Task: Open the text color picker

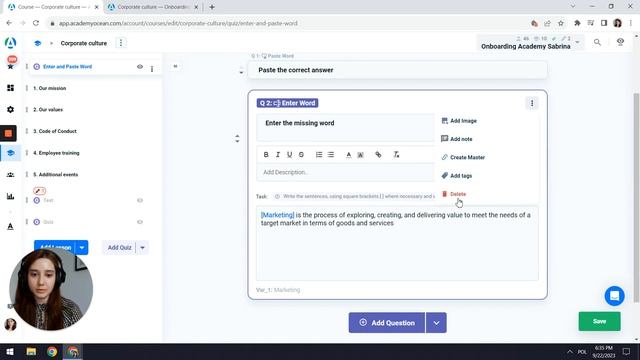Action: (x=349, y=155)
